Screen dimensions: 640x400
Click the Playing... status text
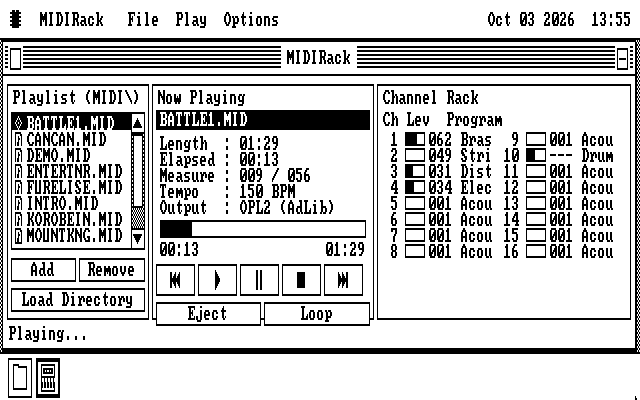coord(48,334)
